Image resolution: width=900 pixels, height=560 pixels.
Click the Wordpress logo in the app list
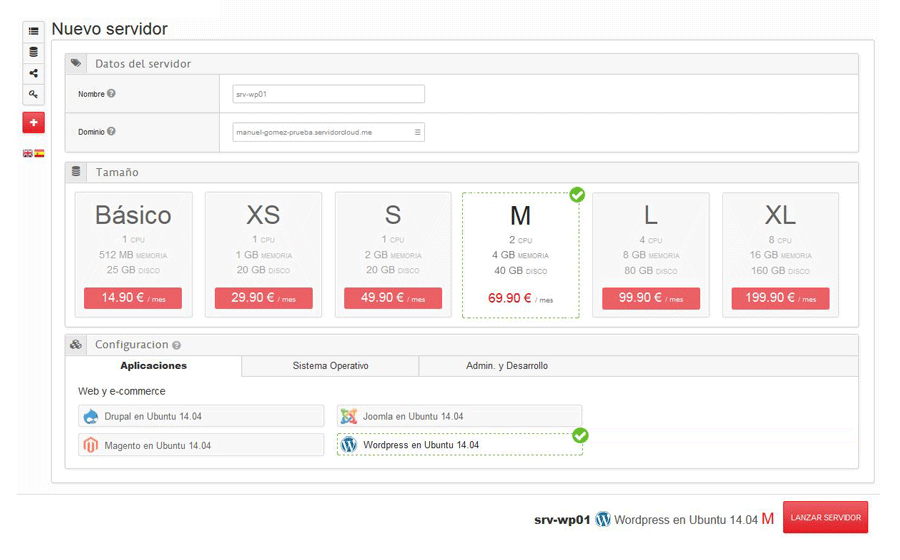coord(349,445)
